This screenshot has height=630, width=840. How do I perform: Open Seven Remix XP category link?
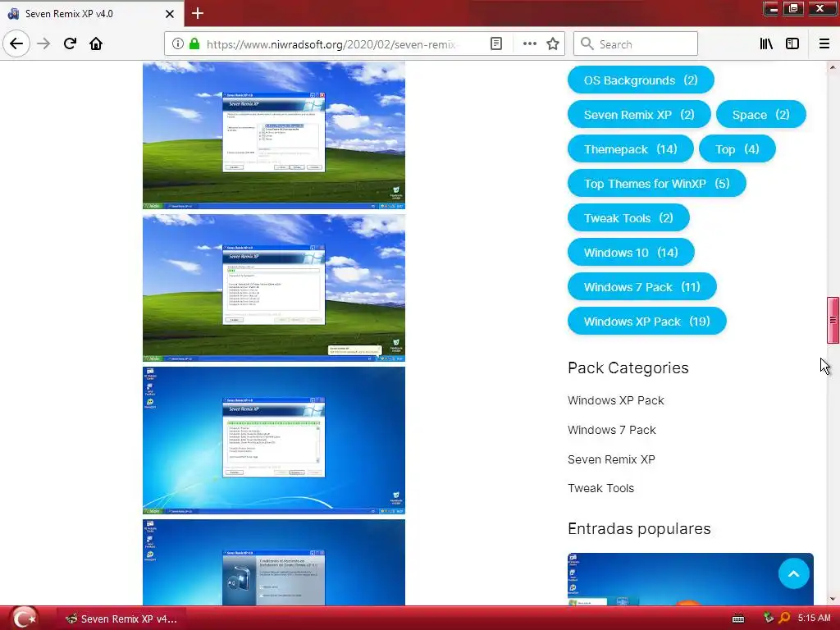point(611,459)
